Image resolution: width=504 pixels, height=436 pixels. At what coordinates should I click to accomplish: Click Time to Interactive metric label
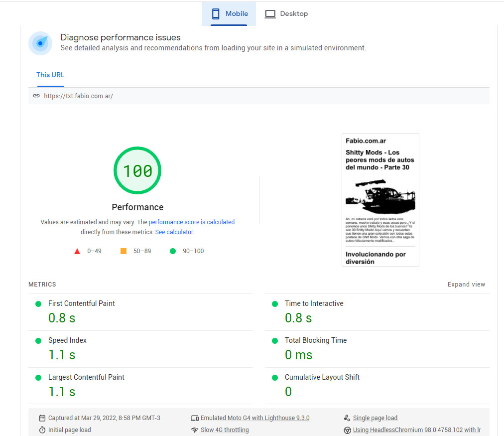[314, 303]
